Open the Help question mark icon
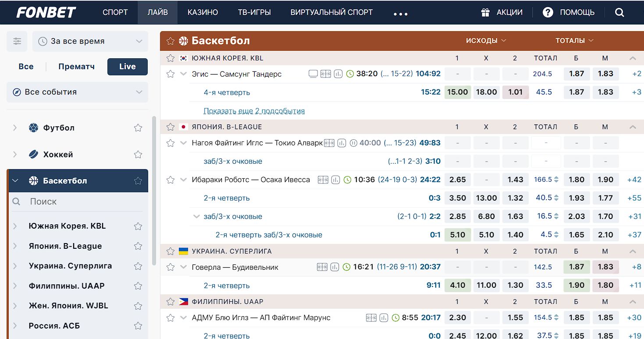The height and width of the screenshot is (339, 644). 548,12
